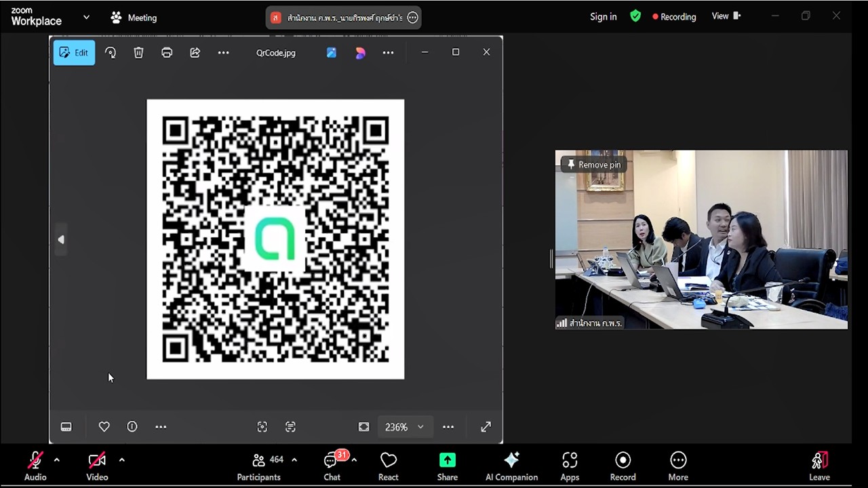Viewport: 868px width, 488px height.
Task: Open Zoom Workplace dropdown arrow
Action: 86,17
